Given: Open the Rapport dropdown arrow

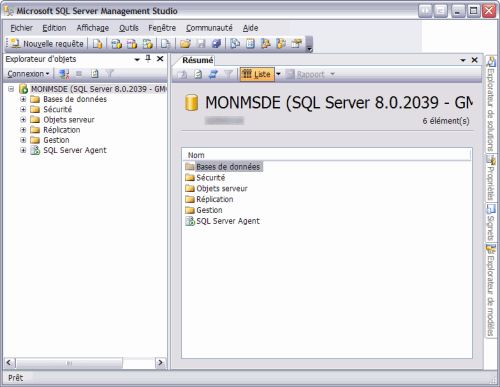Looking at the screenshot, I should coord(332,74).
